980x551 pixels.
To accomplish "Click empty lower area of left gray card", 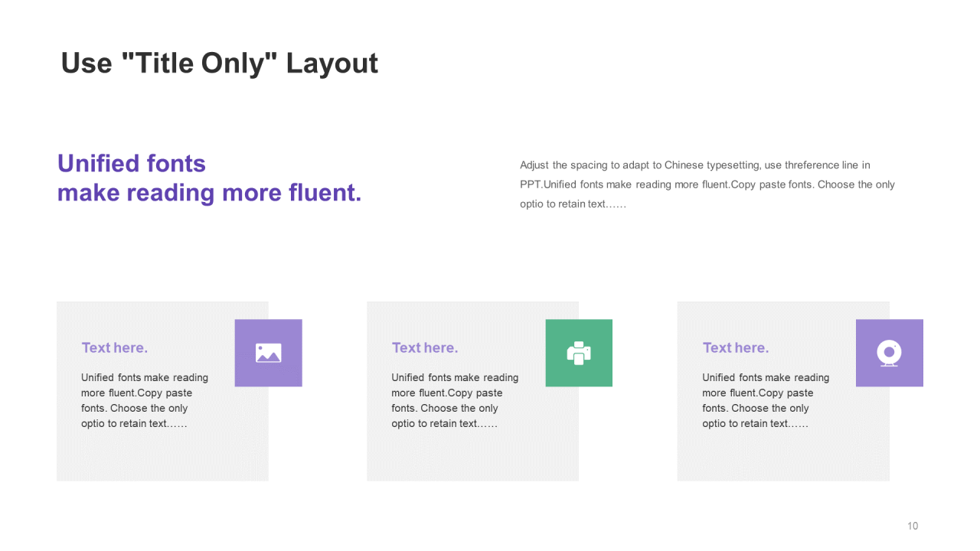I will pyautogui.click(x=162, y=458).
